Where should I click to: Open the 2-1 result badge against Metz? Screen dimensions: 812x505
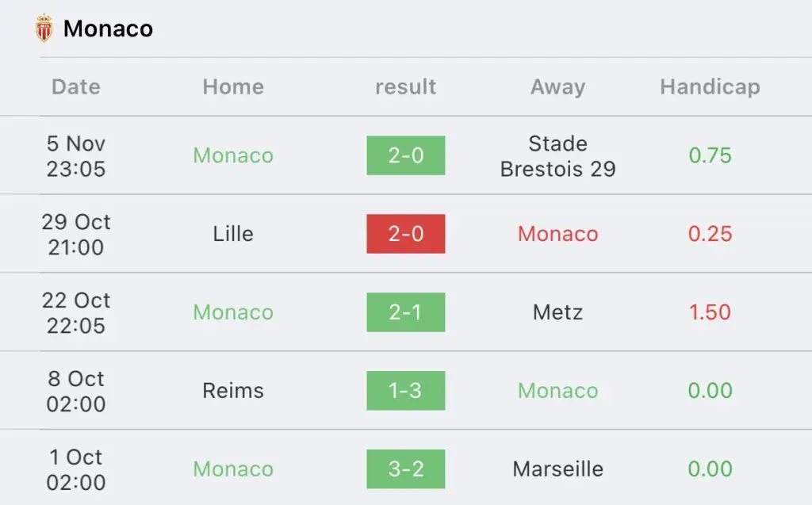click(x=406, y=312)
